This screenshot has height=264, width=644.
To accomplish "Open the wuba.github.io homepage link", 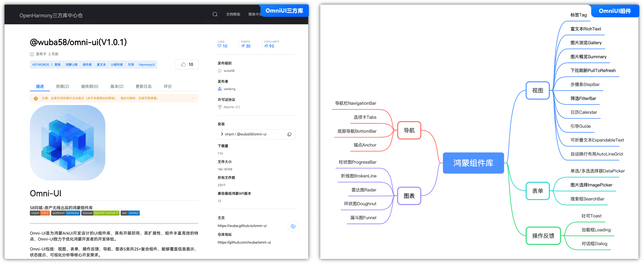I will coord(242,226).
